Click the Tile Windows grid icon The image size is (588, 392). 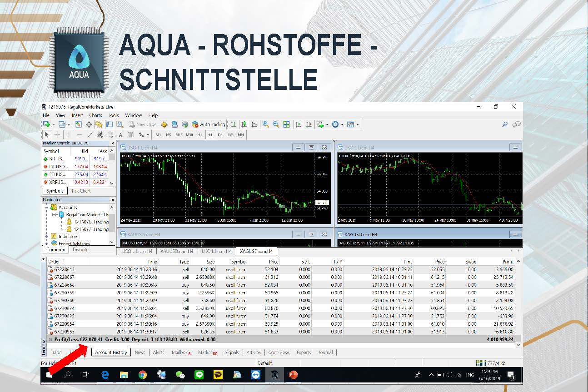point(286,124)
